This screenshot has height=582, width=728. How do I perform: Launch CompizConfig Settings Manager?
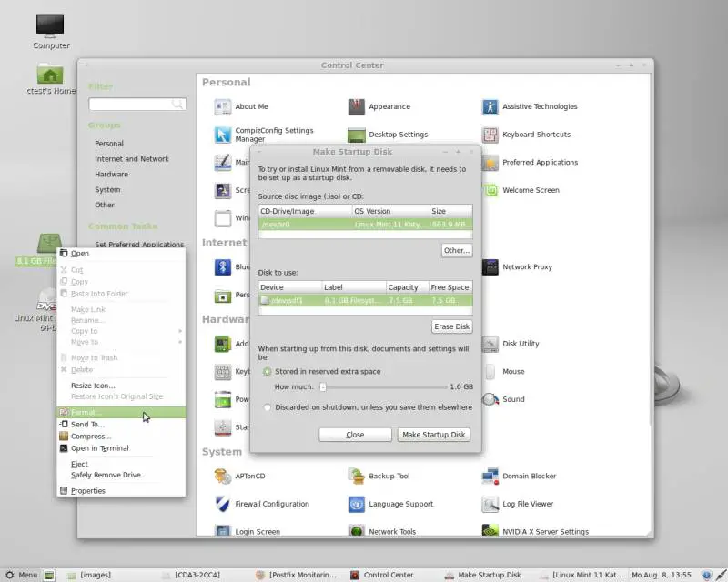click(222, 135)
